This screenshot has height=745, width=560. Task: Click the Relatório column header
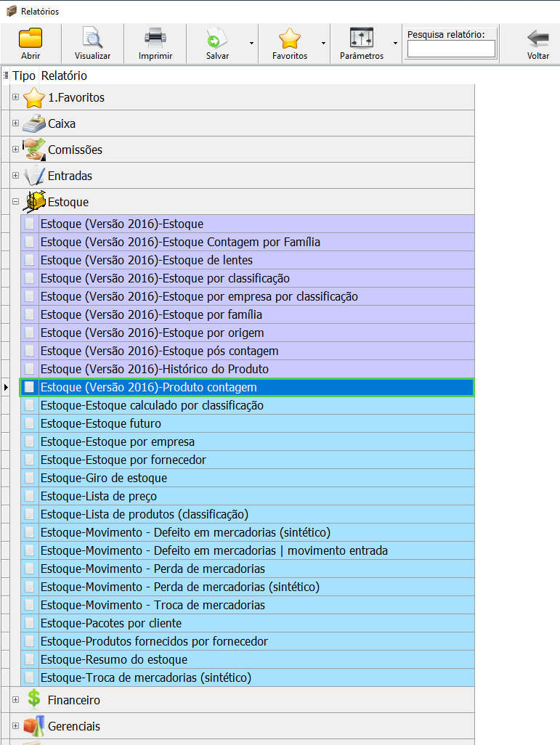coord(64,76)
